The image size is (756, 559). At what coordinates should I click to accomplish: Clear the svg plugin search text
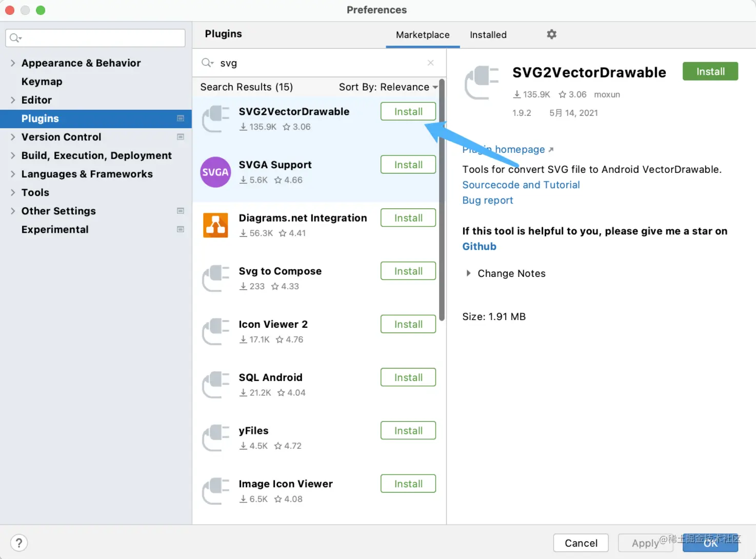click(x=431, y=63)
